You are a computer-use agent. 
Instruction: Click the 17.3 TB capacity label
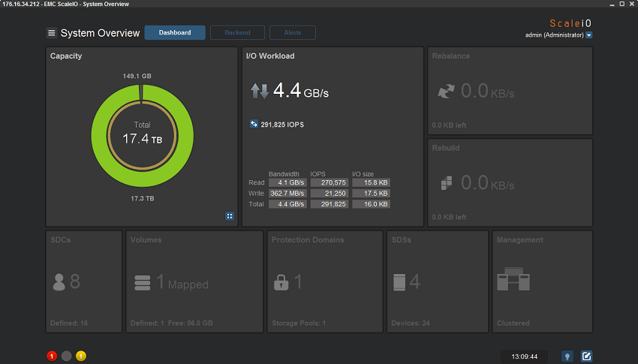tap(143, 198)
